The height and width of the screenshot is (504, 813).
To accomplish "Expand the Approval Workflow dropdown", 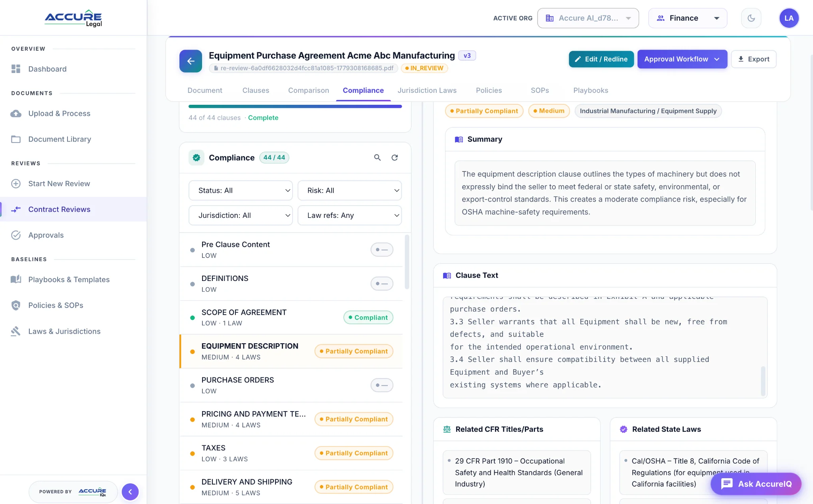I will [682, 59].
